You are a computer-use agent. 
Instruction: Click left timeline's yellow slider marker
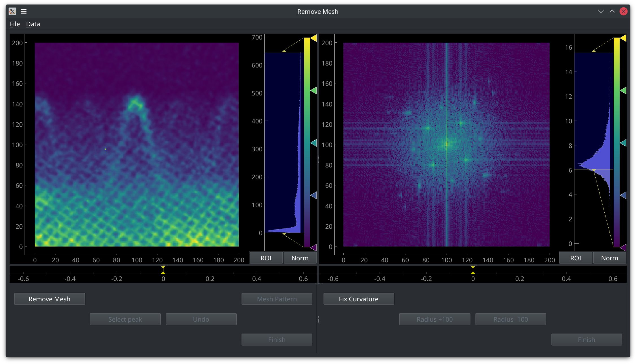pyautogui.click(x=163, y=270)
